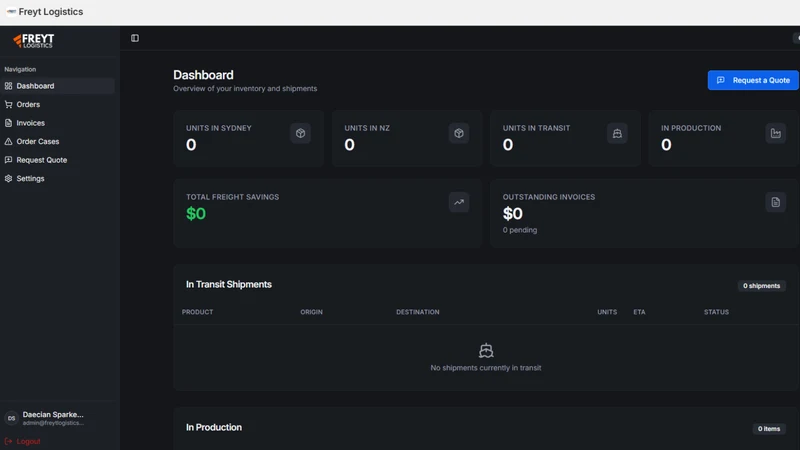This screenshot has height=450, width=800.
Task: Click the Freyt Logistics browser tab title
Action: [51, 12]
